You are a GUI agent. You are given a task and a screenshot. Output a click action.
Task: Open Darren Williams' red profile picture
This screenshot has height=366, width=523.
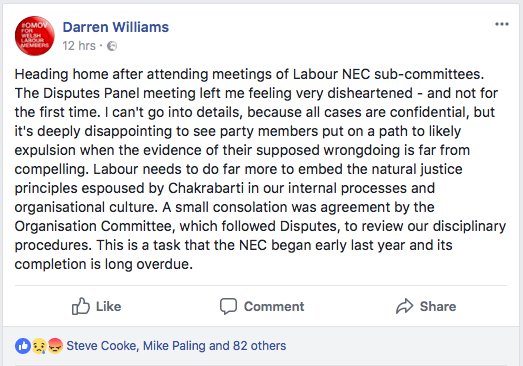[x=35, y=36]
